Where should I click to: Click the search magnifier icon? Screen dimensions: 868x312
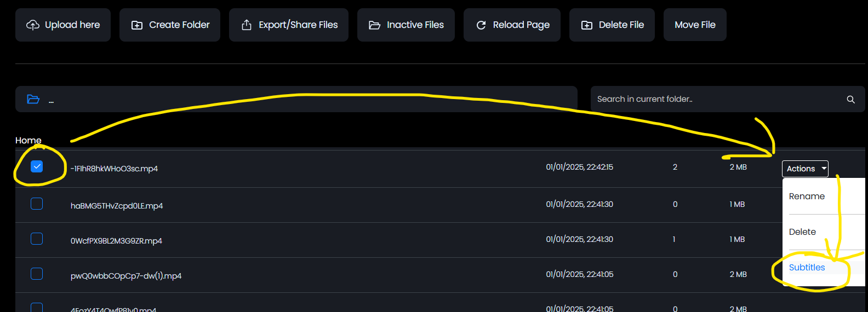tap(850, 99)
